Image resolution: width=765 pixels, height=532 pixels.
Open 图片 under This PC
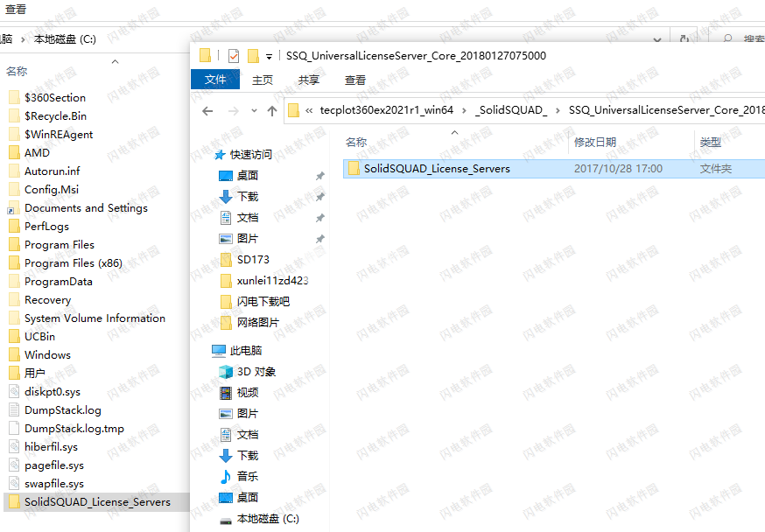tap(239, 414)
